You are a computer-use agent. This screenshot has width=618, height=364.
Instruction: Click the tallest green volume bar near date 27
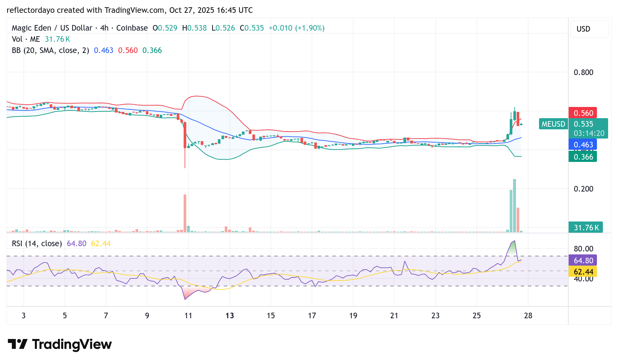[x=514, y=206]
